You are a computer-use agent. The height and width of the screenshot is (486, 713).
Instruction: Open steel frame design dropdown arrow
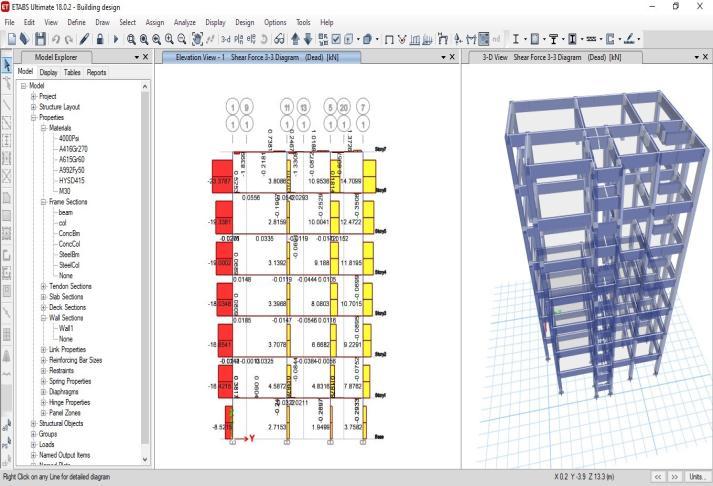tap(525, 40)
